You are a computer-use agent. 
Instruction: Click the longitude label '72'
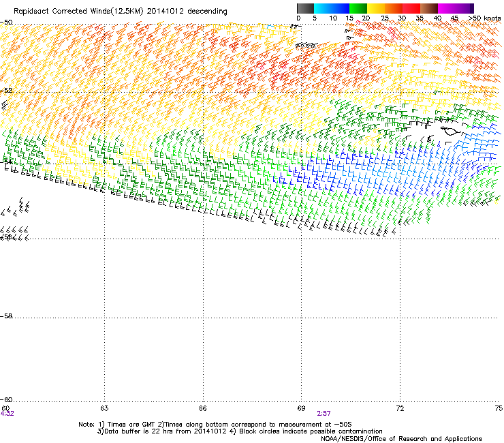tap(400, 408)
